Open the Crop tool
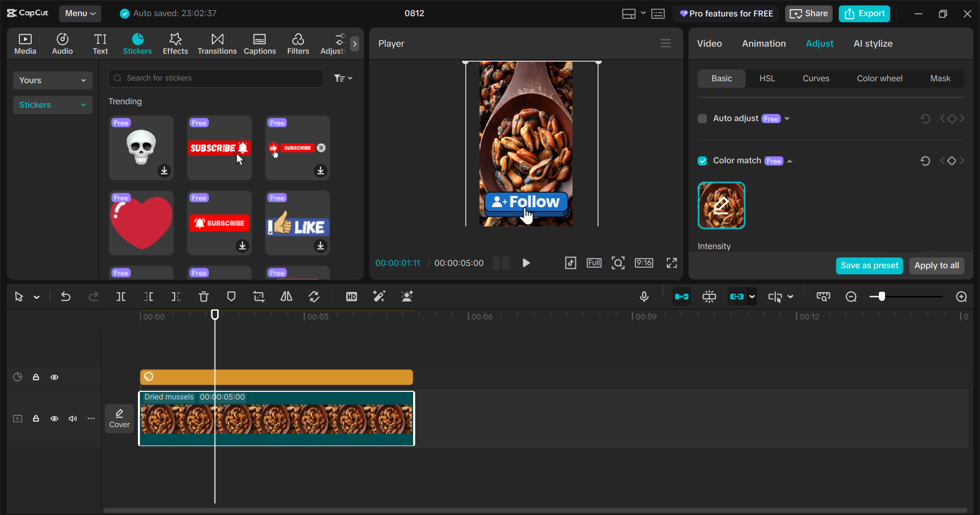 pos(258,296)
